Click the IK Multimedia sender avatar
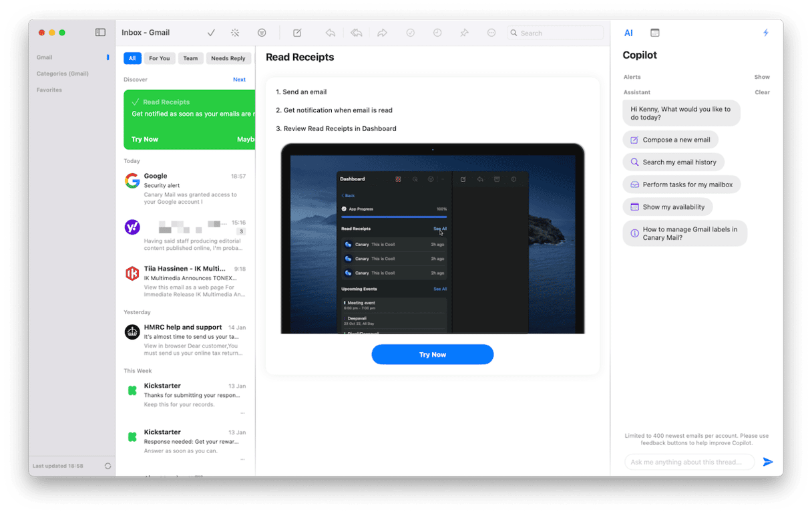The width and height of the screenshot is (812, 514). 132,273
